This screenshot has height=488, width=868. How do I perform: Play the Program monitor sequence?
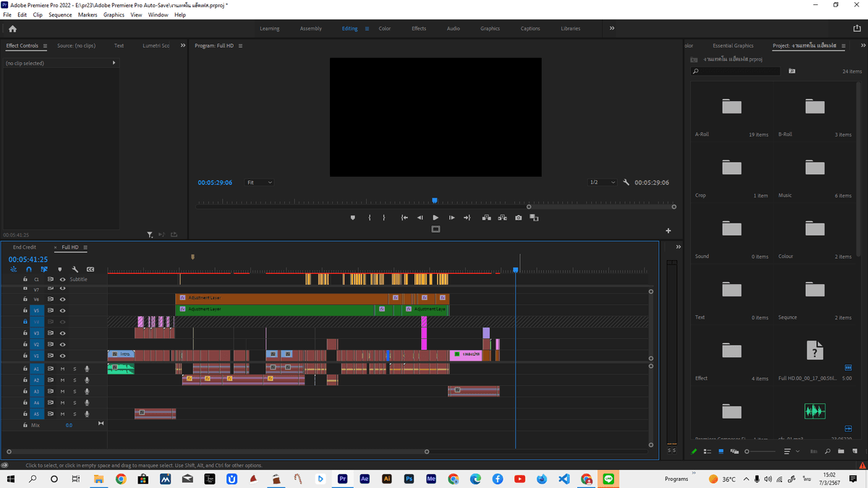[x=435, y=218]
